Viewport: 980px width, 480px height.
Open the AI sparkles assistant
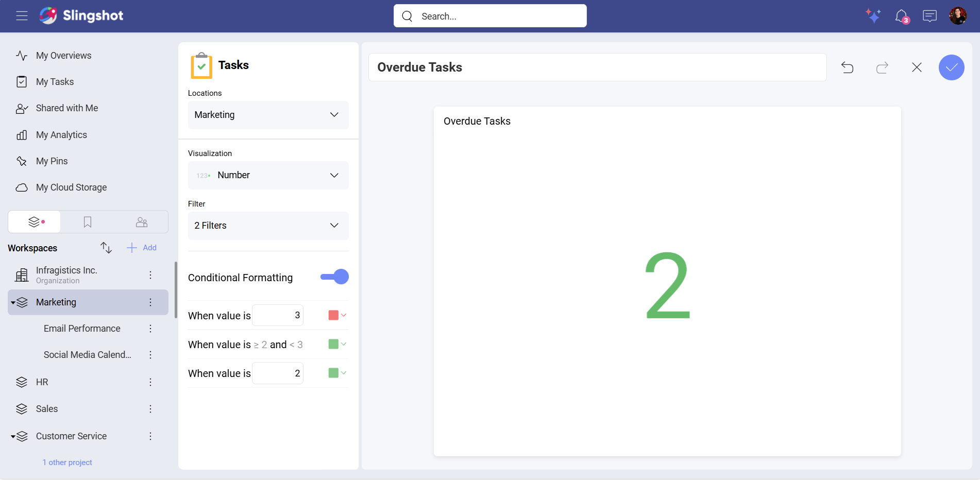click(873, 16)
